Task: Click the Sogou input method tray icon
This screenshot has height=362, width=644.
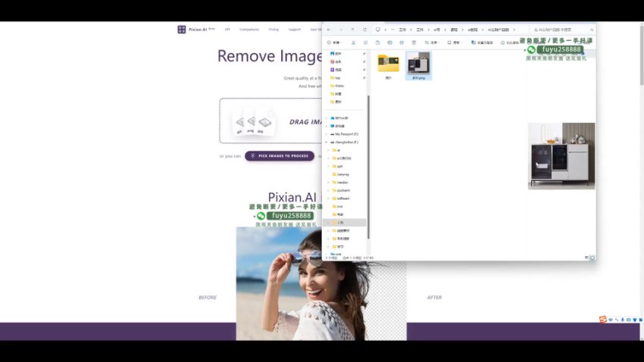Action: [x=603, y=320]
